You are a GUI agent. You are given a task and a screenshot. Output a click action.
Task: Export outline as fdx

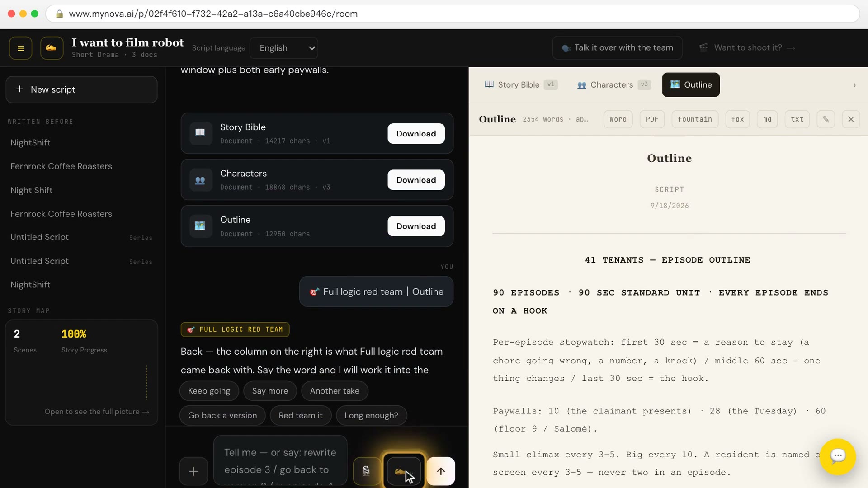tap(737, 119)
